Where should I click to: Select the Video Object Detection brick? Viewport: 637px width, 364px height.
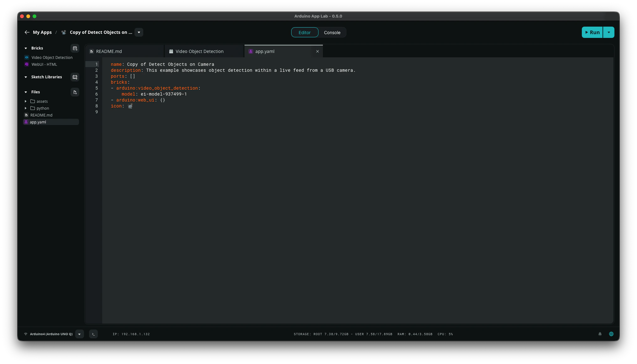52,58
